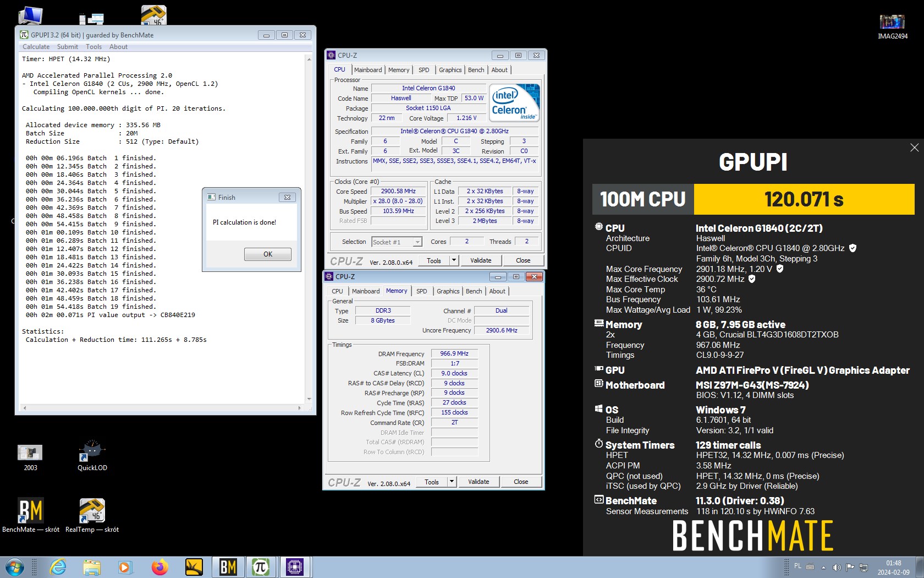Switch to CPU tab in lower CPU-Z
The height and width of the screenshot is (578, 924).
pos(337,291)
